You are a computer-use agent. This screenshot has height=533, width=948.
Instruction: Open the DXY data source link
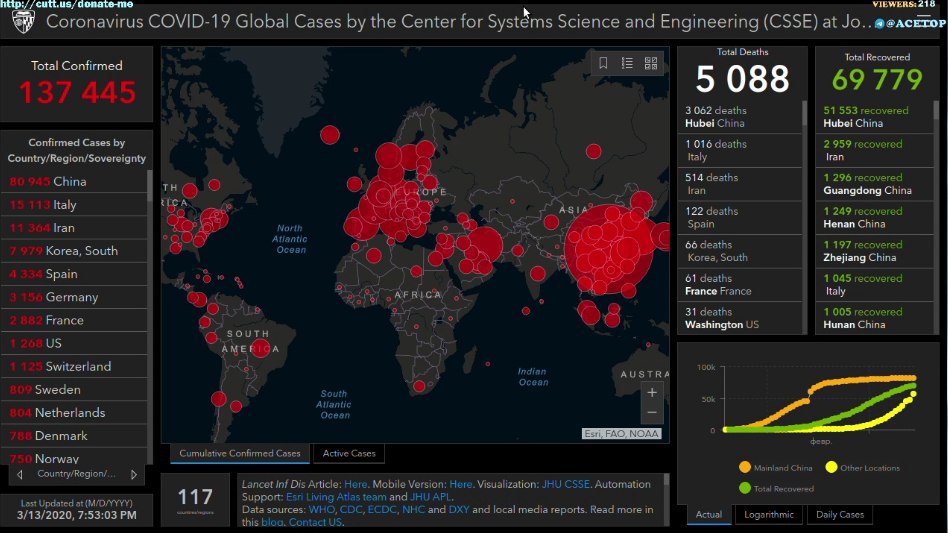point(459,509)
